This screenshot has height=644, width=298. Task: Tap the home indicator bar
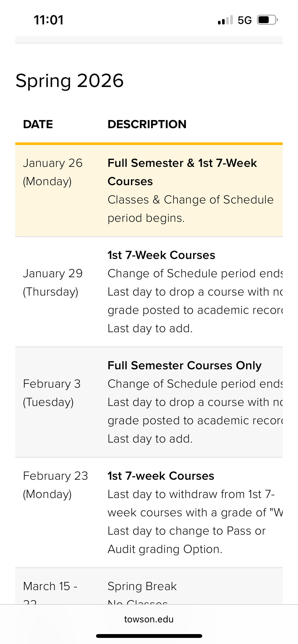point(149,636)
